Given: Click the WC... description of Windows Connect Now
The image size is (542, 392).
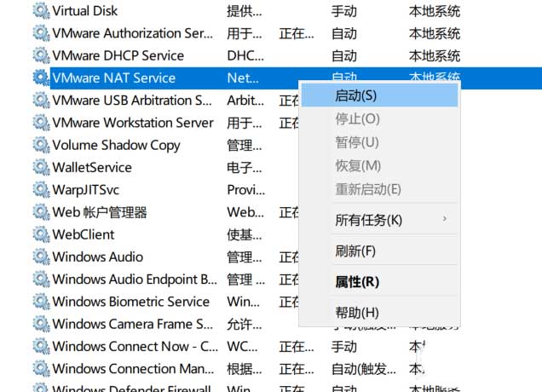Looking at the screenshot, I should pos(242,346).
